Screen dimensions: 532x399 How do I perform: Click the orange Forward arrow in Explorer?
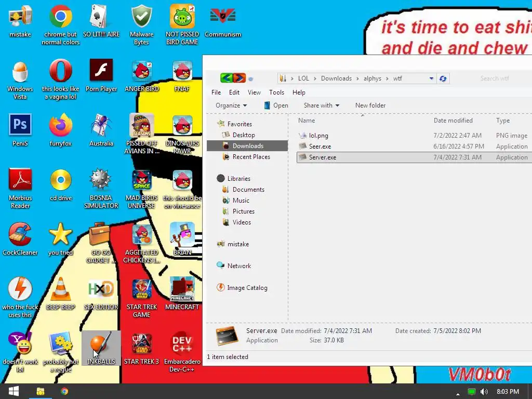click(x=239, y=78)
